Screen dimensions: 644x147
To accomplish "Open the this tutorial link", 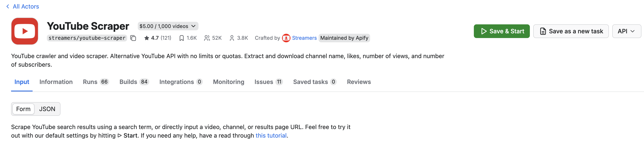I will (x=271, y=135).
